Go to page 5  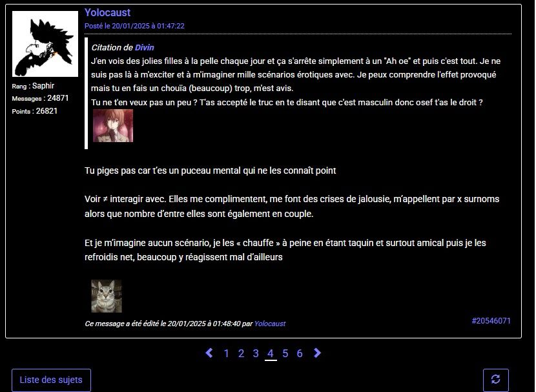(285, 353)
